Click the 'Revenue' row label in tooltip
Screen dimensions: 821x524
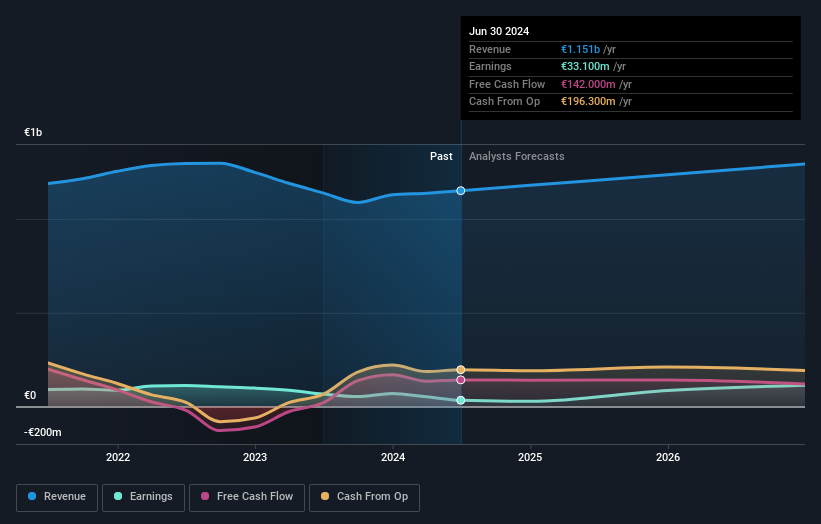click(x=490, y=49)
